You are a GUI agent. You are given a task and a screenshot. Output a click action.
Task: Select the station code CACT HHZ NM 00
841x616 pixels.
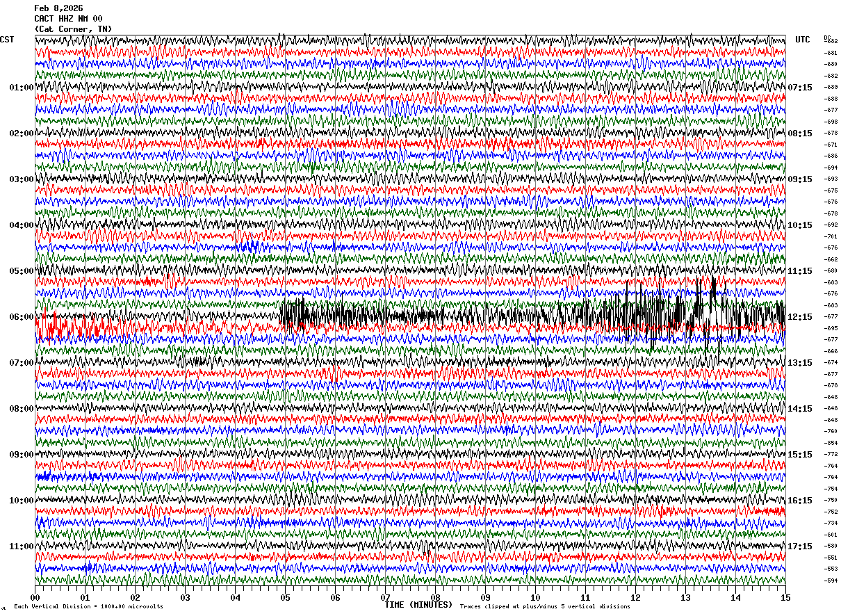click(x=68, y=19)
